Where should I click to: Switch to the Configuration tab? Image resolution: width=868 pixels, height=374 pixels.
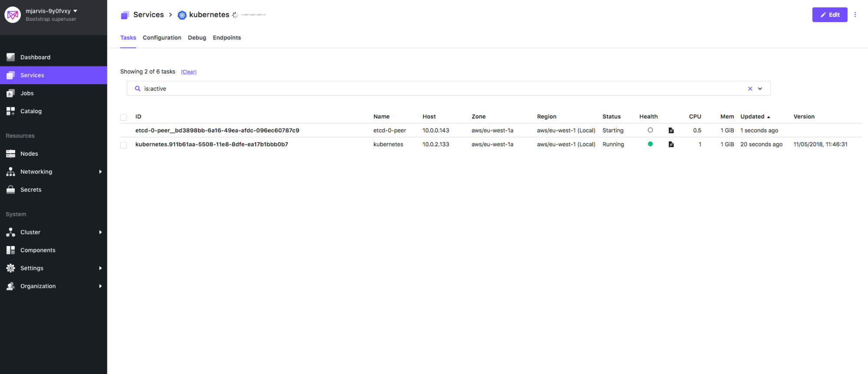pos(162,38)
